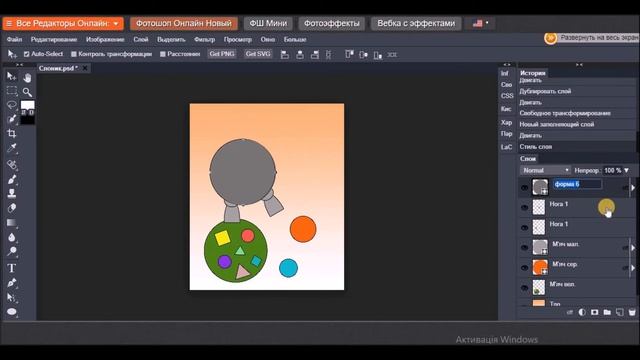Select the Move tool in the toolbox
Viewport: 640px width, 360px height.
pyautogui.click(x=11, y=76)
